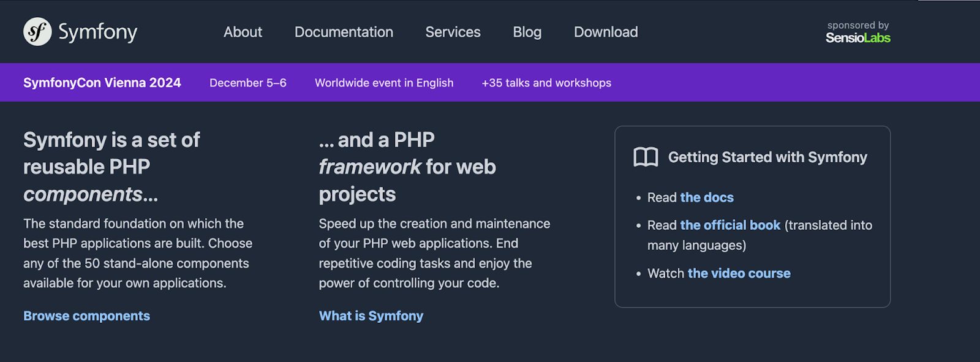Open the Services menu
This screenshot has width=980, height=362.
pos(453,32)
